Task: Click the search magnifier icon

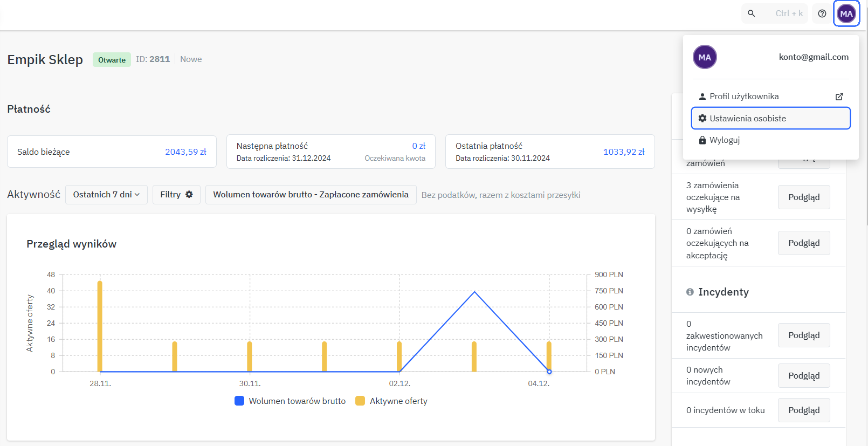Action: click(x=751, y=13)
